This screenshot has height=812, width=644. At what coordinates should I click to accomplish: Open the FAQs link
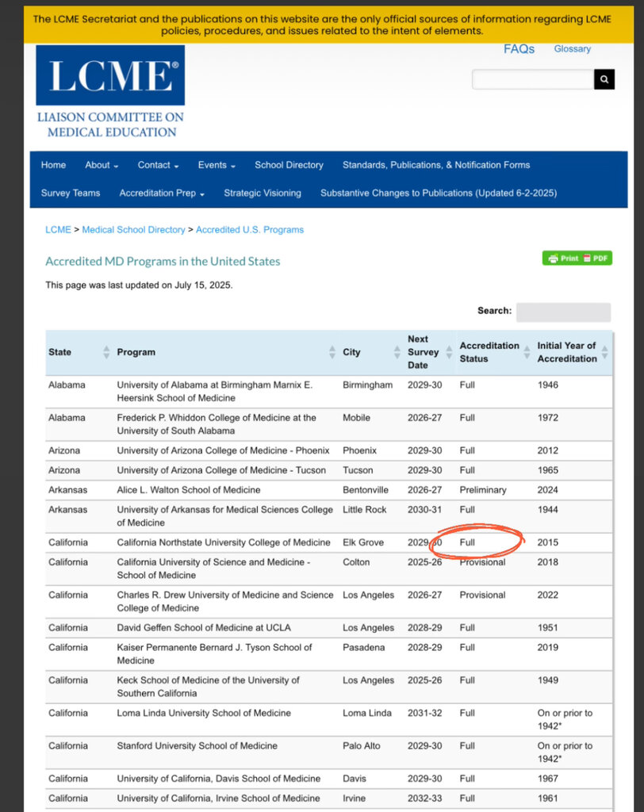[x=519, y=48]
